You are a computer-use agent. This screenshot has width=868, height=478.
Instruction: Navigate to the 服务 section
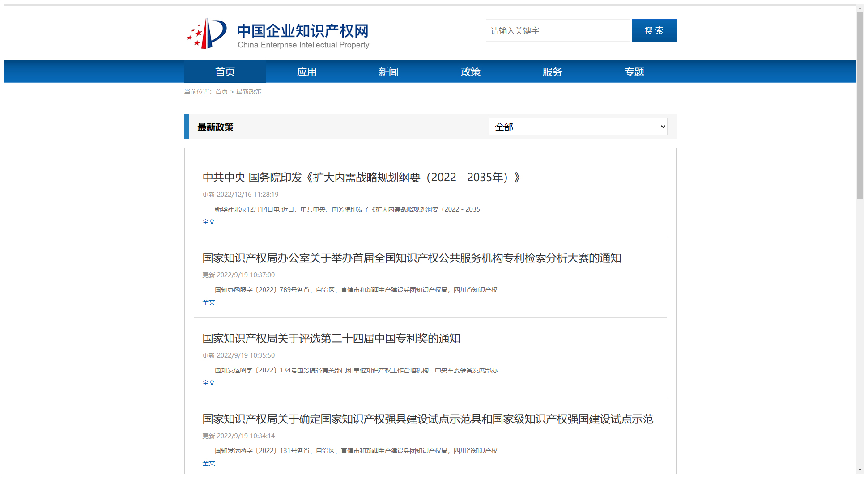552,72
